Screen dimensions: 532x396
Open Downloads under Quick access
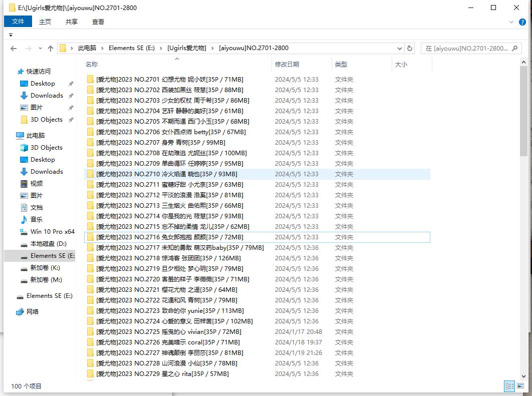coord(47,96)
